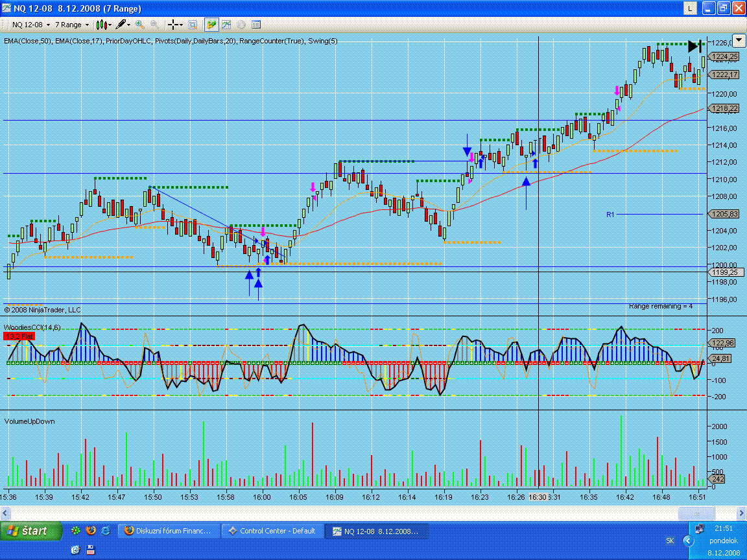Click the zoom in magnifier icon
The image size is (747, 560).
click(x=140, y=25)
